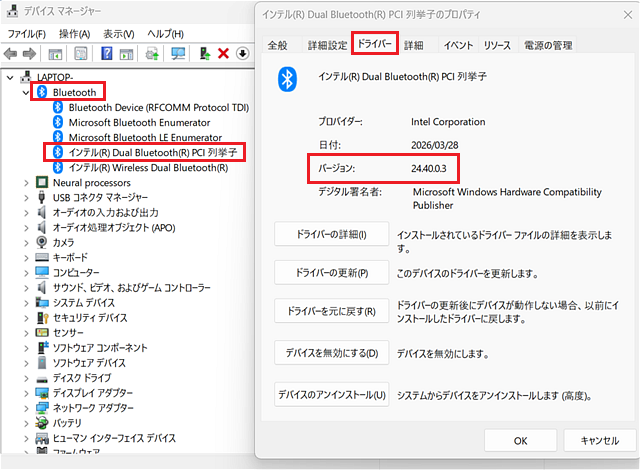The height and width of the screenshot is (470, 640).
Task: Click the デバイスのアンインストール(U) button
Action: pos(331,395)
